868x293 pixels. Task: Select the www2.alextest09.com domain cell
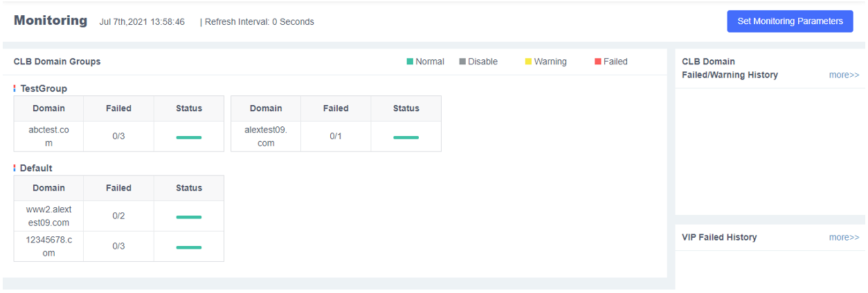pyautogui.click(x=48, y=216)
